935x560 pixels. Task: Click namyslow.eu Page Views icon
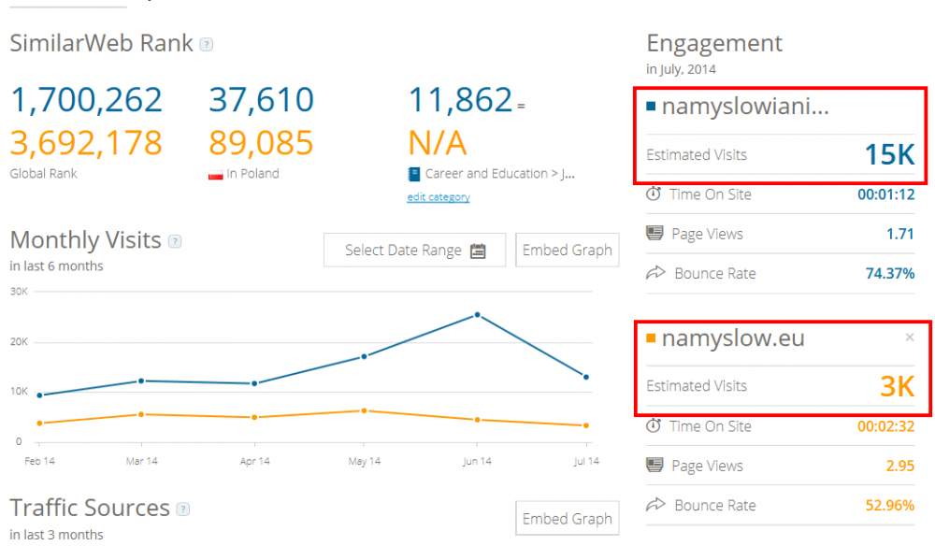(654, 466)
